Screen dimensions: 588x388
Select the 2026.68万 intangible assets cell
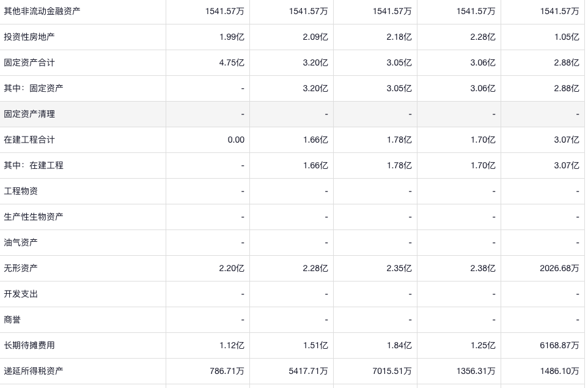(x=559, y=268)
